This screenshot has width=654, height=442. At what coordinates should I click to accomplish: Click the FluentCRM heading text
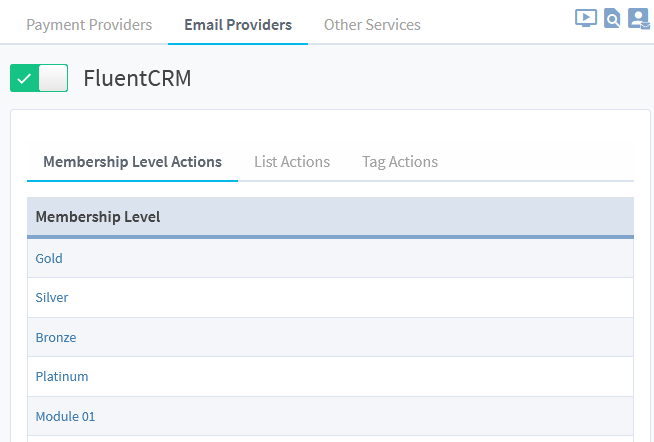pyautogui.click(x=137, y=78)
